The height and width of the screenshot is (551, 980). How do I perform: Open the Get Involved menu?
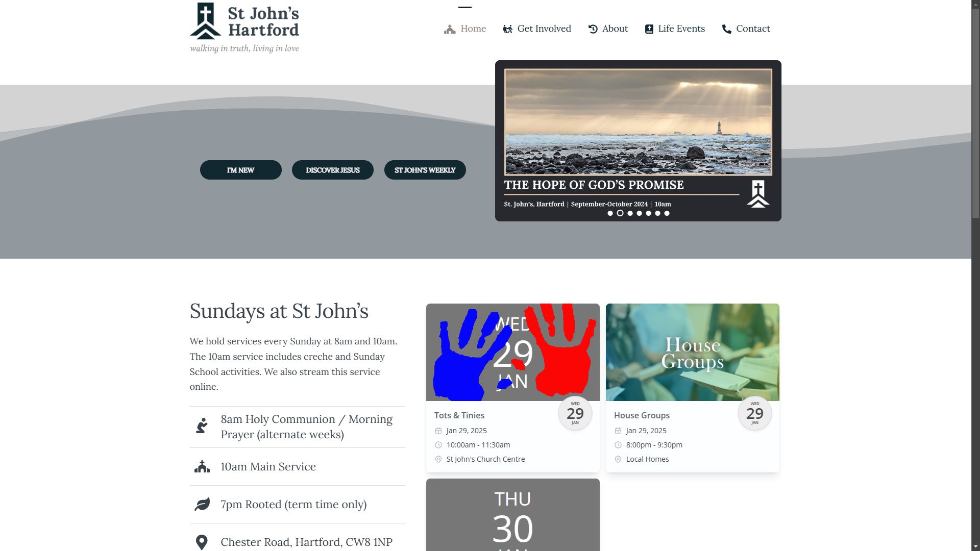point(544,29)
